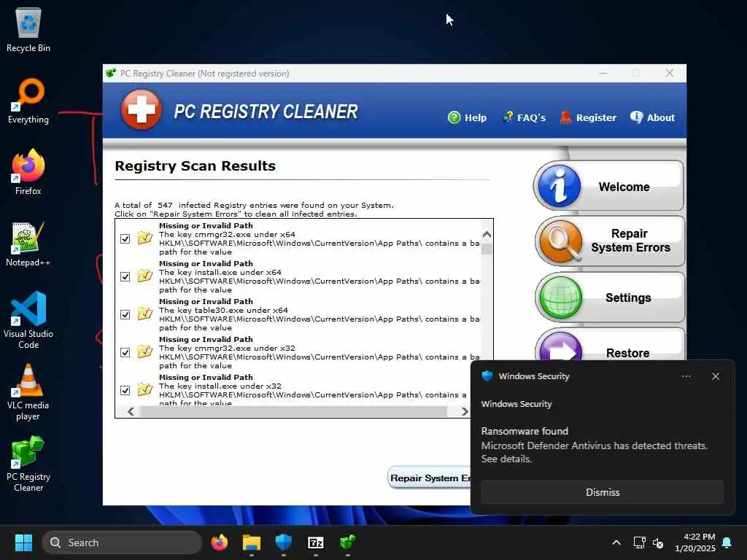The height and width of the screenshot is (560, 747).
Task: Uncheck the install.exe under x64 entry
Action: pos(125,276)
